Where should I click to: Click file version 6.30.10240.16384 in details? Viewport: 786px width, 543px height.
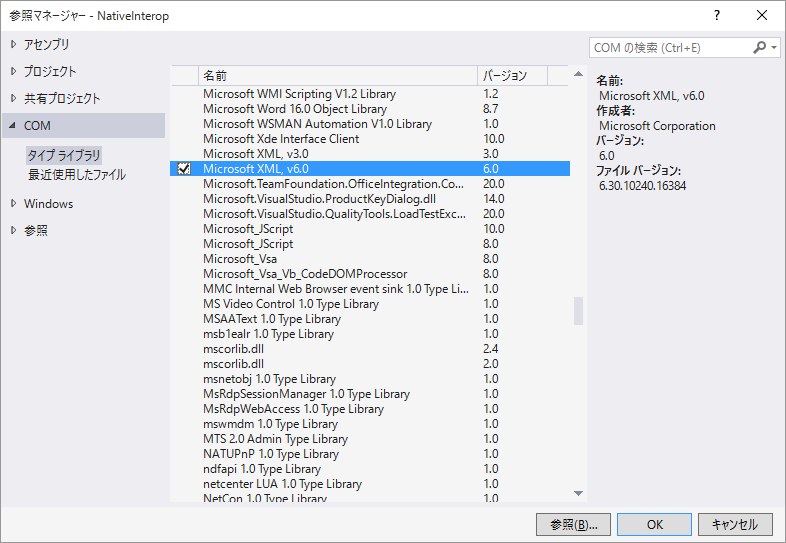click(643, 186)
